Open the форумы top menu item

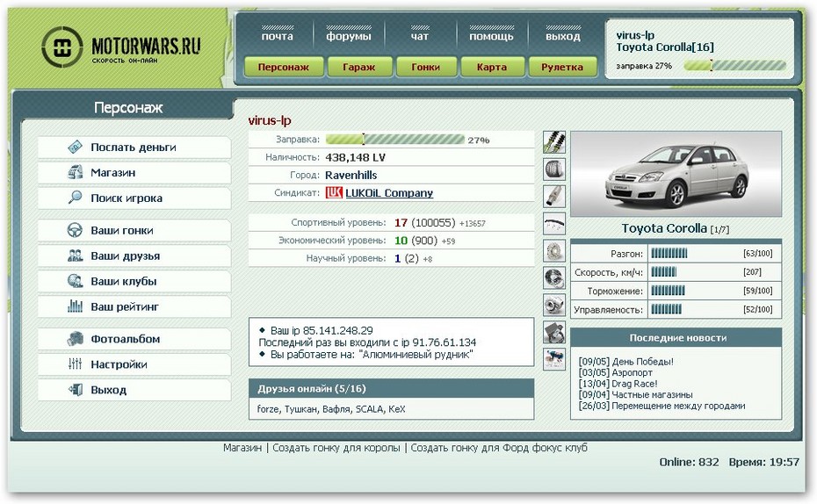(x=349, y=37)
